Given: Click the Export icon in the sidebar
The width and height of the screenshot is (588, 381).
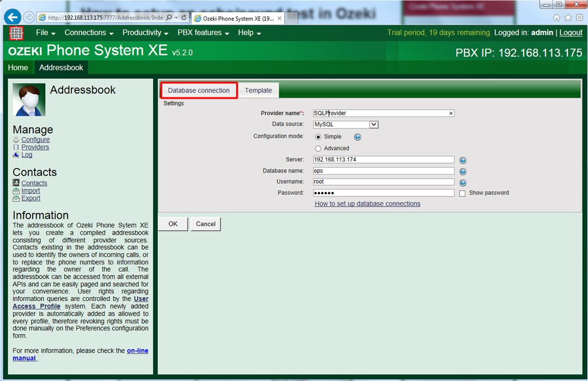Looking at the screenshot, I should 16,198.
